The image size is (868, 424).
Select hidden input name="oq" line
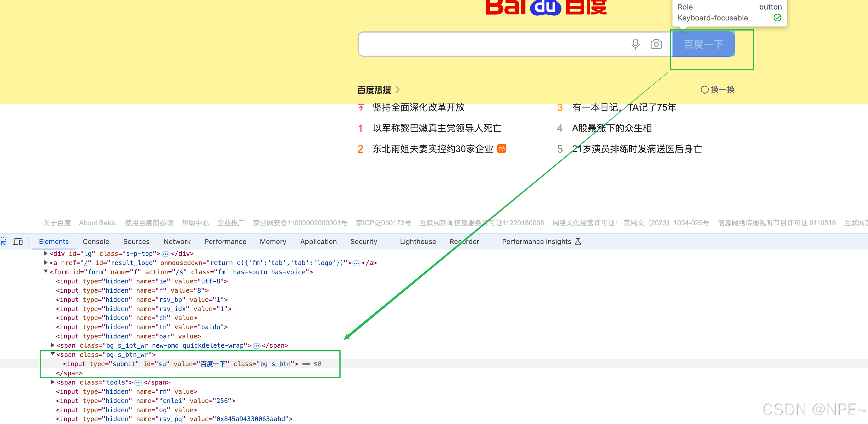[x=126, y=410]
